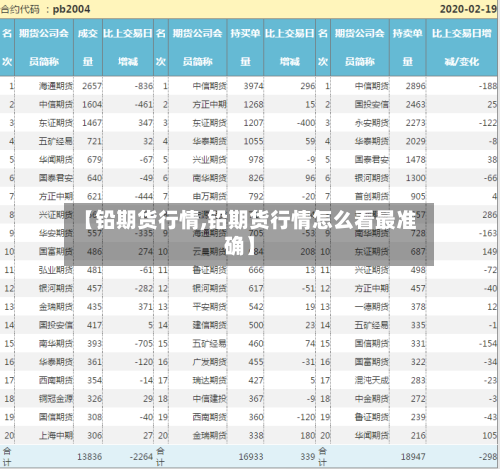Select the 持卖单量 column header
The width and height of the screenshot is (500, 469).
point(408,47)
